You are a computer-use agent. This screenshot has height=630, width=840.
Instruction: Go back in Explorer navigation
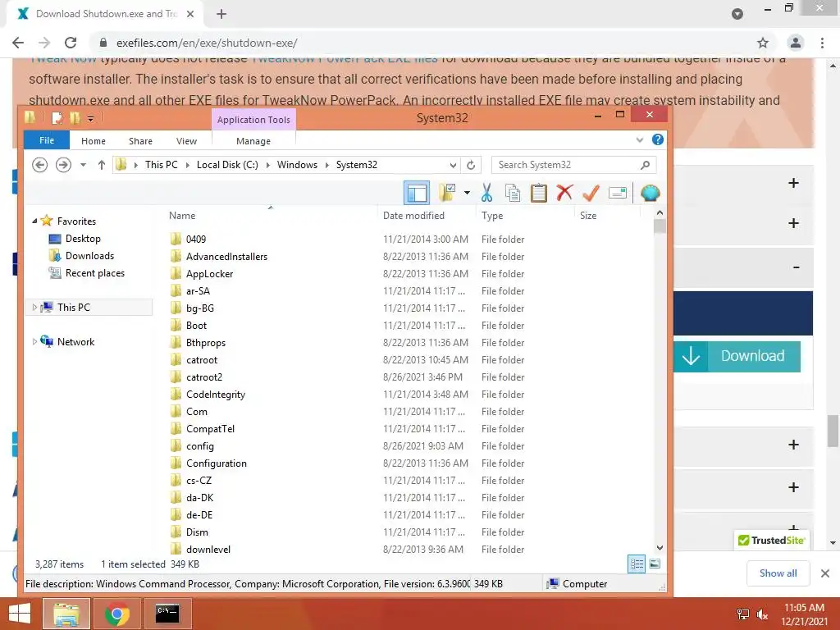[x=39, y=165]
